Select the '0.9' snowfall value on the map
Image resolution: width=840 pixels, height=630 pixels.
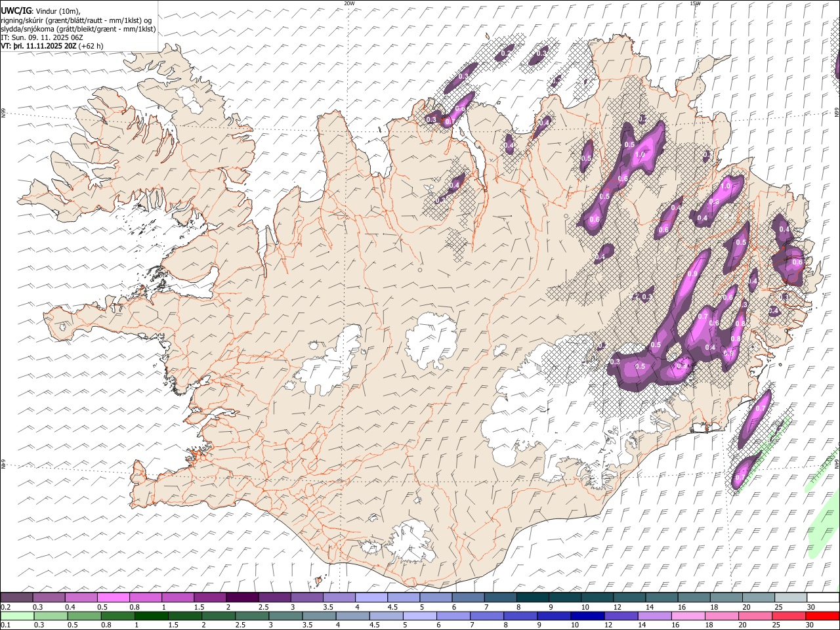coord(692,274)
